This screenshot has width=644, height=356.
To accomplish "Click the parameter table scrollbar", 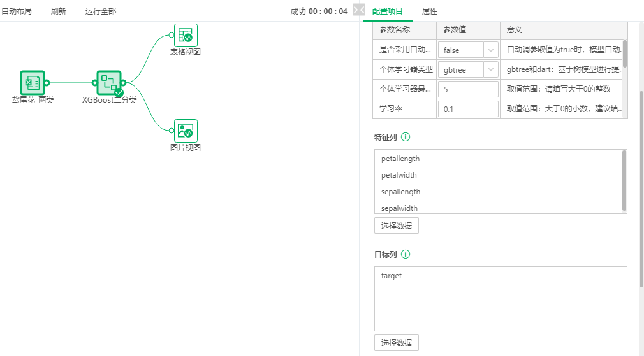I will pyautogui.click(x=625, y=53).
